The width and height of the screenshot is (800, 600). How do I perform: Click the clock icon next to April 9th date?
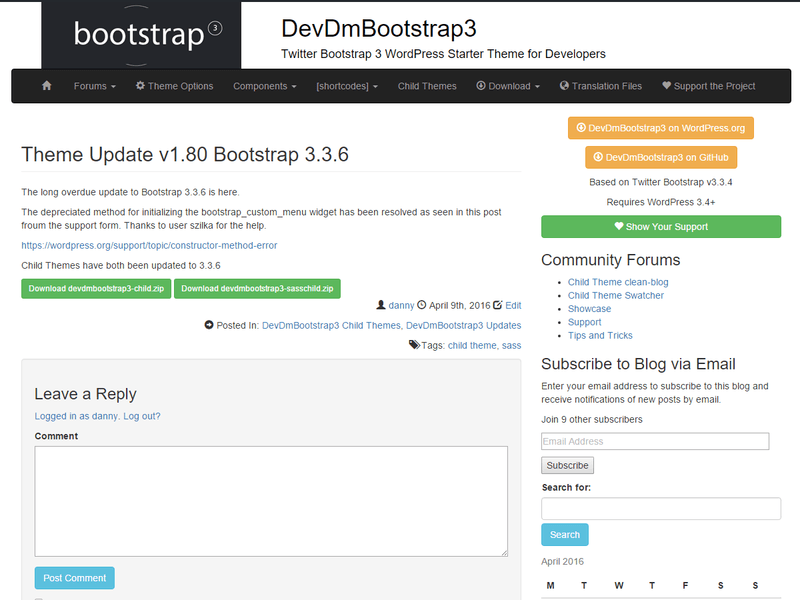click(x=422, y=305)
